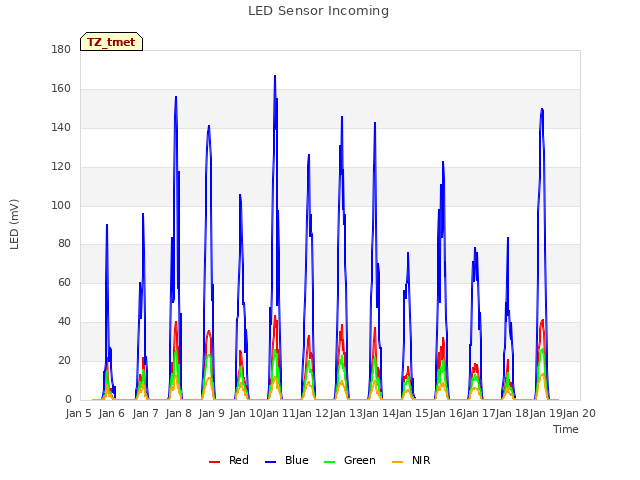Viewport: 640px width, 480px height.
Task: Toggle the Blue series legend entry
Action: [287, 460]
